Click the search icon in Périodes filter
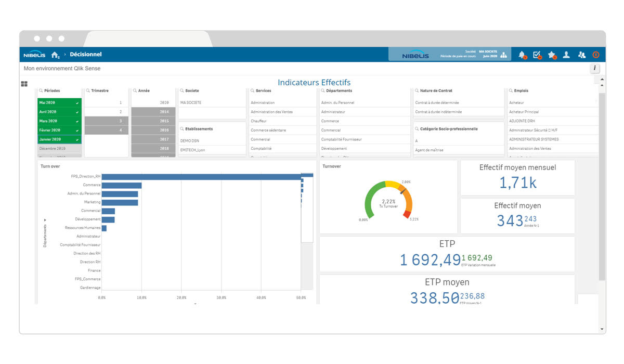This screenshot has height=364, width=624. tap(41, 90)
